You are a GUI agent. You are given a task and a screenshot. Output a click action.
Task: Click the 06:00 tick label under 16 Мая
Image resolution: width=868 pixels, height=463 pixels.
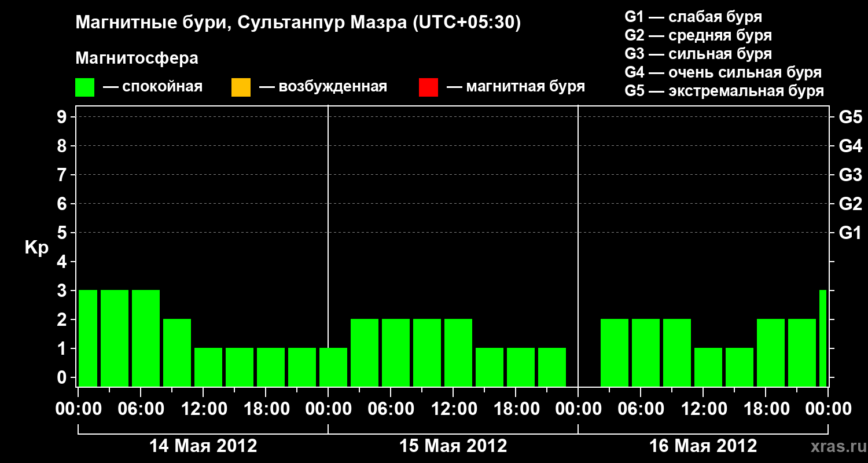click(641, 409)
